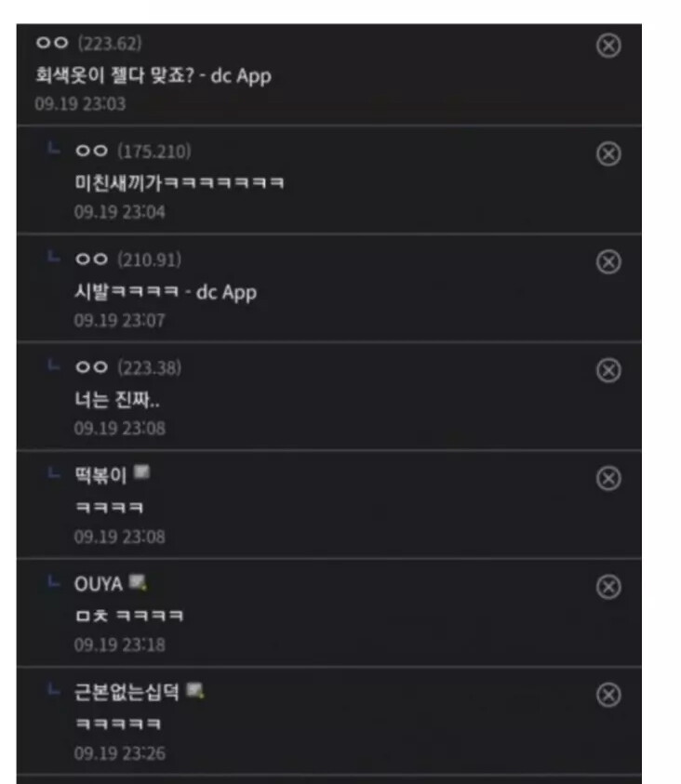Click the profile icon next to OUYA

tap(138, 582)
